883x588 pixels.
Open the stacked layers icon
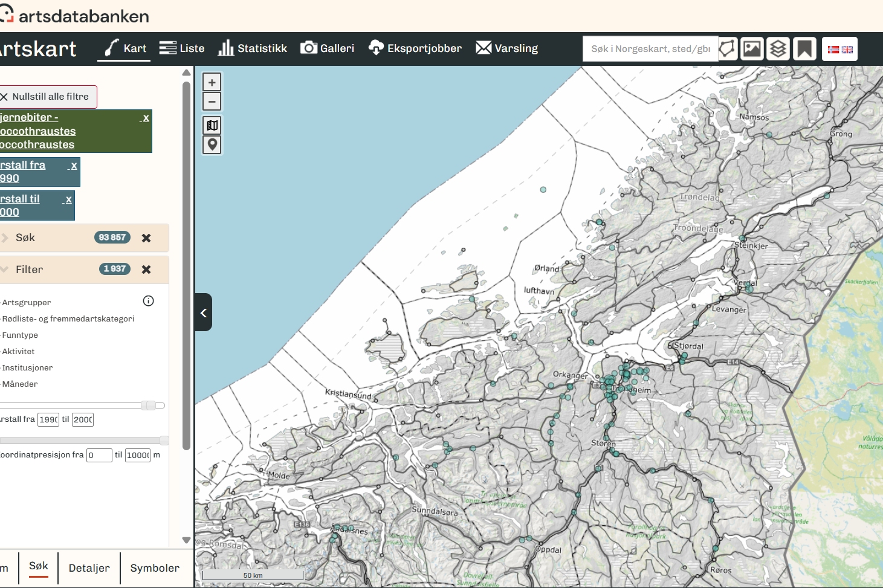(x=778, y=49)
